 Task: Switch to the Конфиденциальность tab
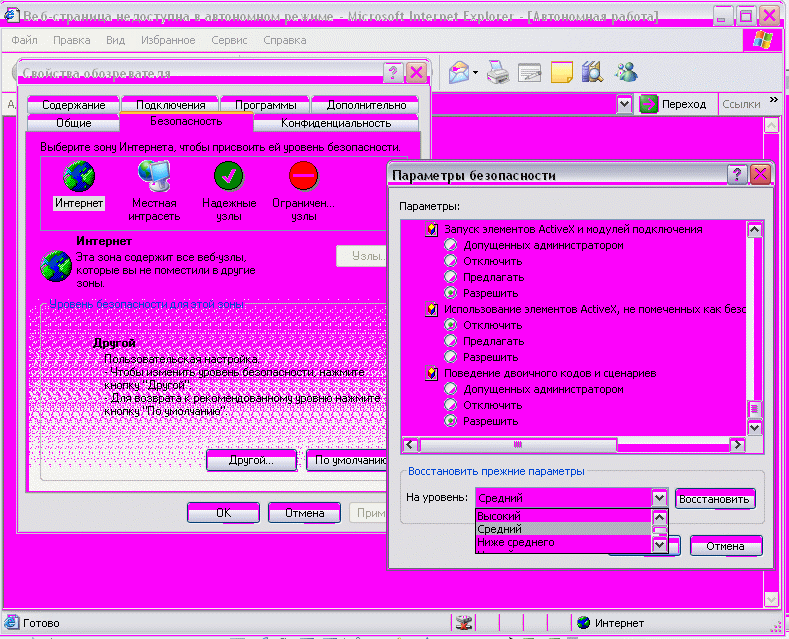(x=336, y=123)
